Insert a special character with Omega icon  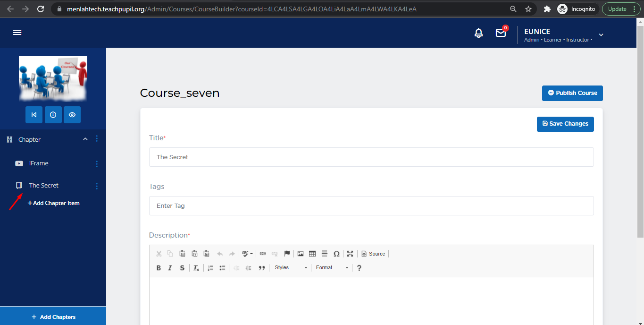(x=336, y=254)
